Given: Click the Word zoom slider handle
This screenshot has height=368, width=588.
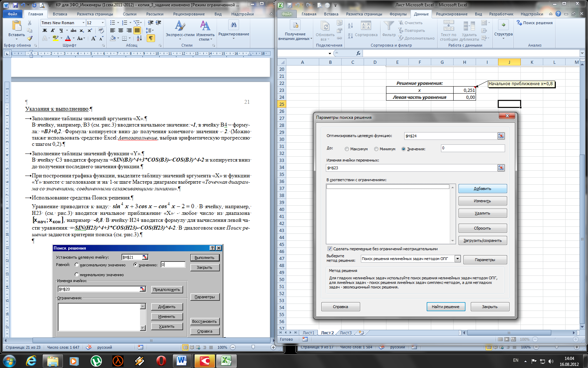Looking at the screenshot, I should (x=253, y=347).
